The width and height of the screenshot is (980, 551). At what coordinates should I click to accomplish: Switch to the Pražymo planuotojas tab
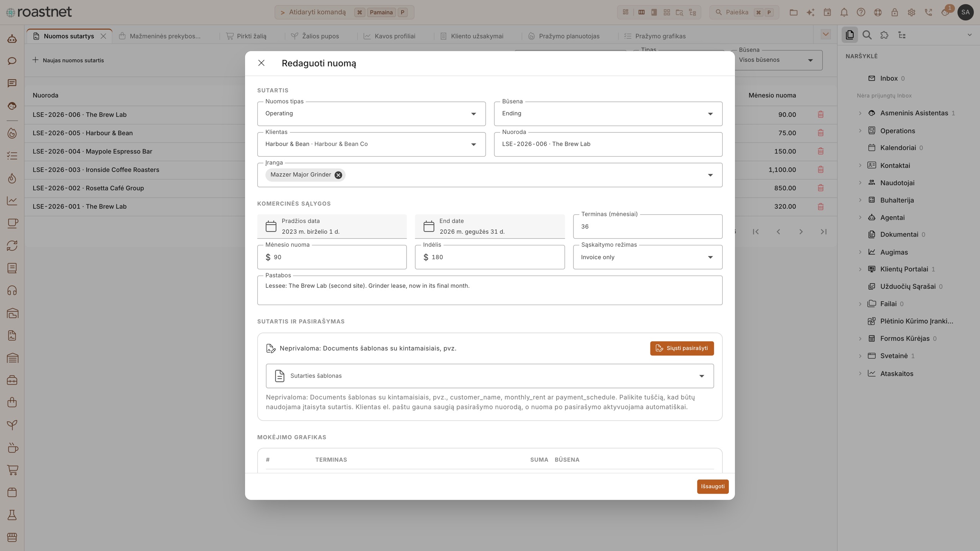tap(564, 36)
